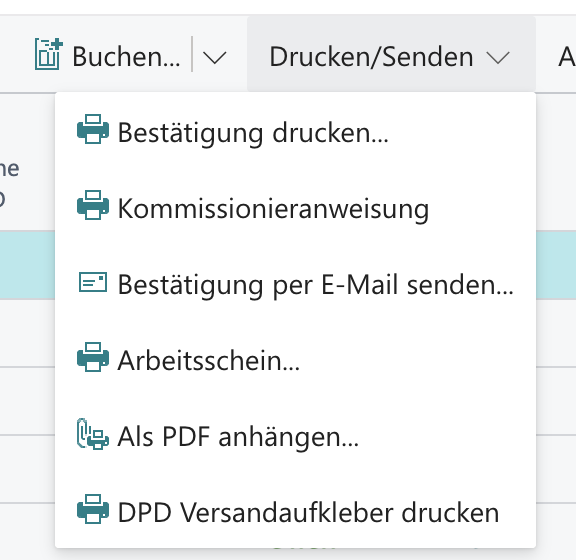Click the Buchen... button label
The image size is (576, 560).
(126, 57)
